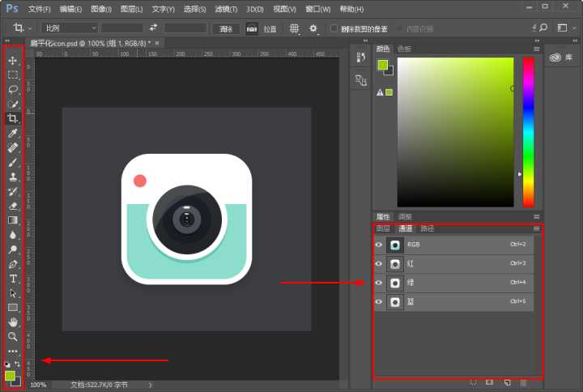Hide the RGB channel eye icon
Image resolution: width=583 pixels, height=392 pixels.
point(379,245)
